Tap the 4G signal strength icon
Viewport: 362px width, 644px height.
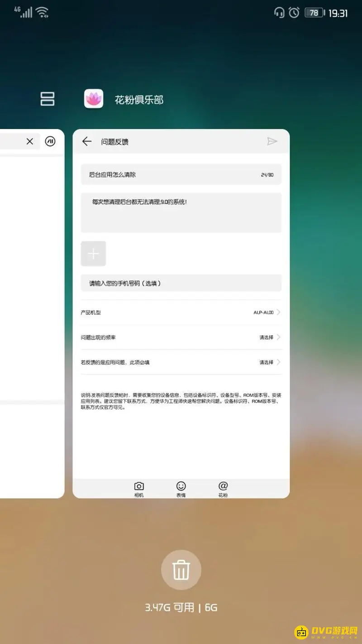[23, 12]
